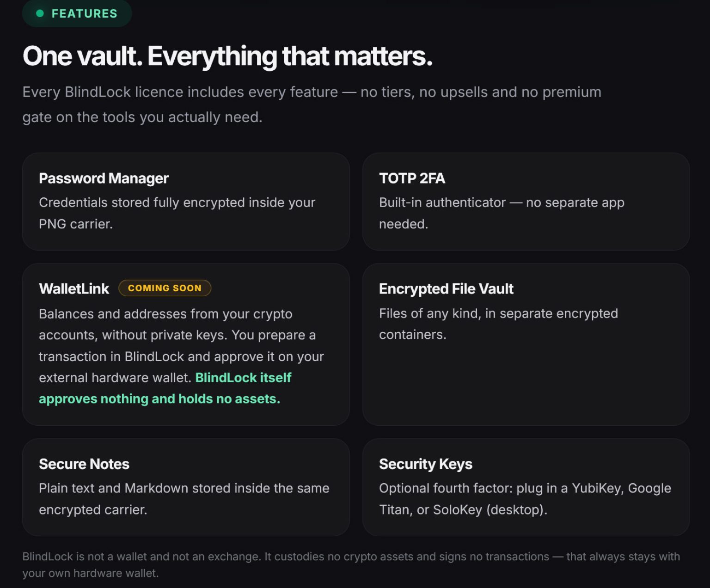Click the Plain text and Markdown description
Screen dimensions: 710x588
[184, 499]
